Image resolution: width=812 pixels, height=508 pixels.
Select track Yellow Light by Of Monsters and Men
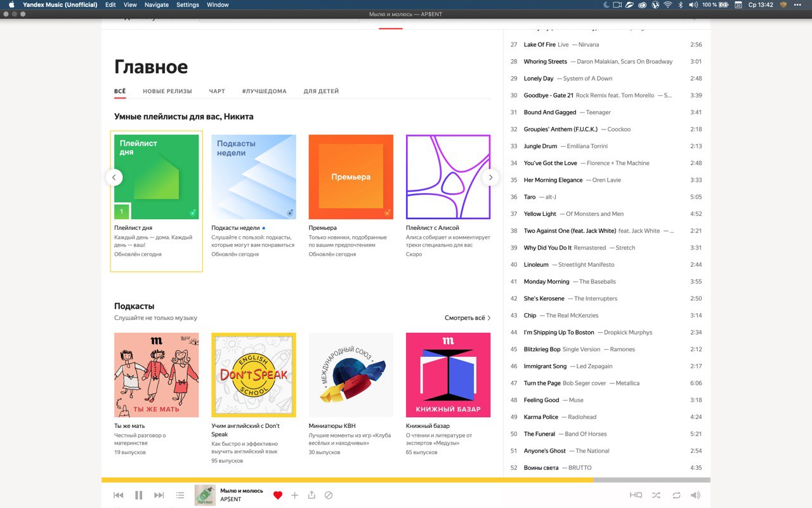[606, 214]
